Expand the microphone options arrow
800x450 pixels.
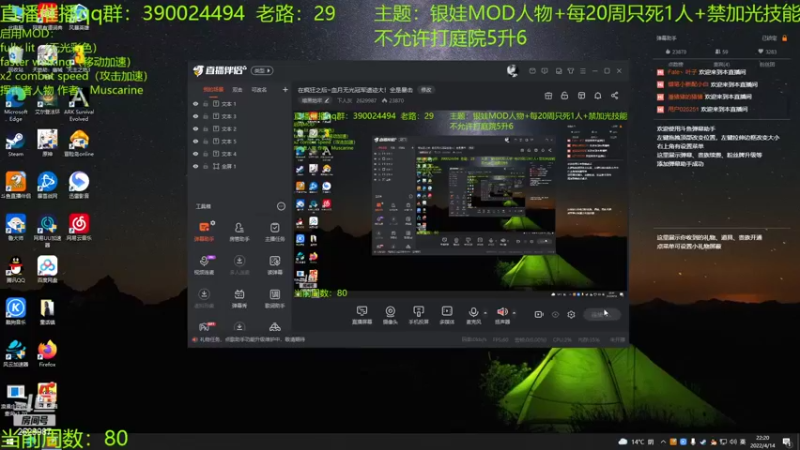pyautogui.click(x=485, y=313)
